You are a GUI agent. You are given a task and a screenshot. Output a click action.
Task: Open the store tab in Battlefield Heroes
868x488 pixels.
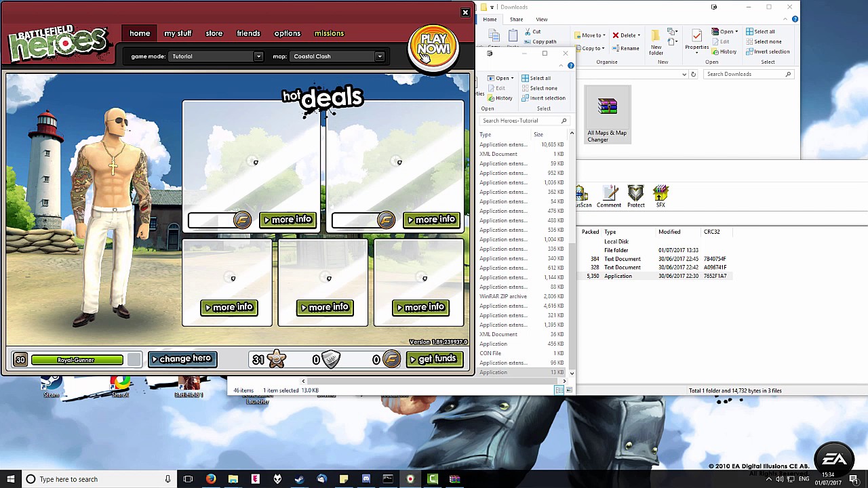[214, 33]
